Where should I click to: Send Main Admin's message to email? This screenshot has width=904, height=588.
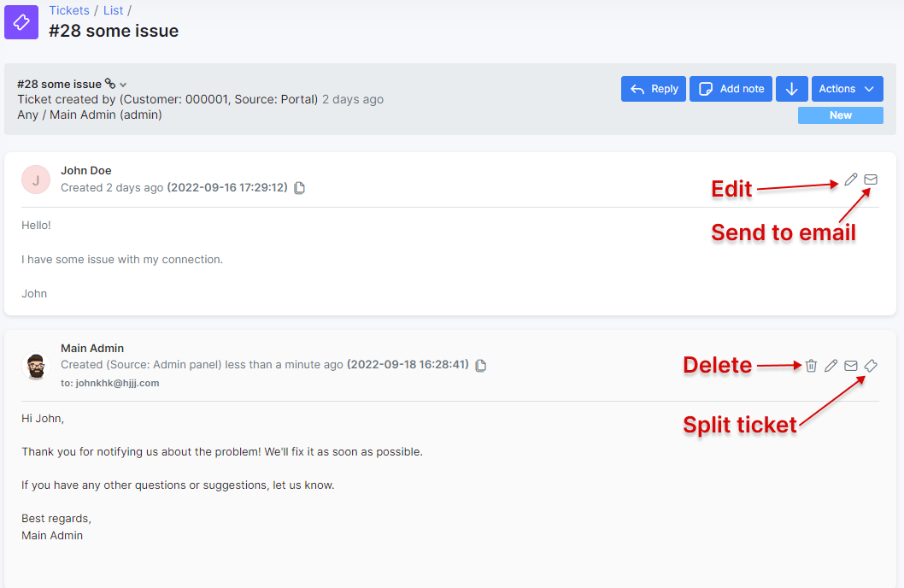pos(851,366)
